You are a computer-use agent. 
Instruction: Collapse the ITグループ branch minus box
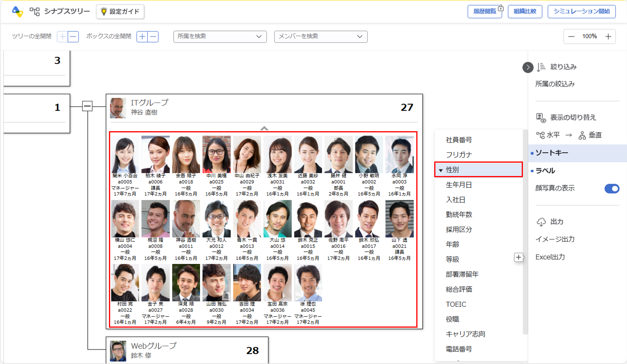[x=87, y=106]
